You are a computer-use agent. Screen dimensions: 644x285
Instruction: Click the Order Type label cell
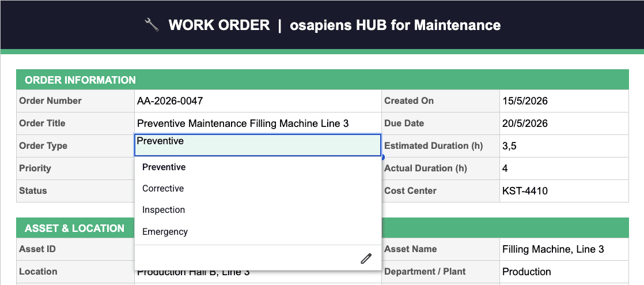pos(75,145)
